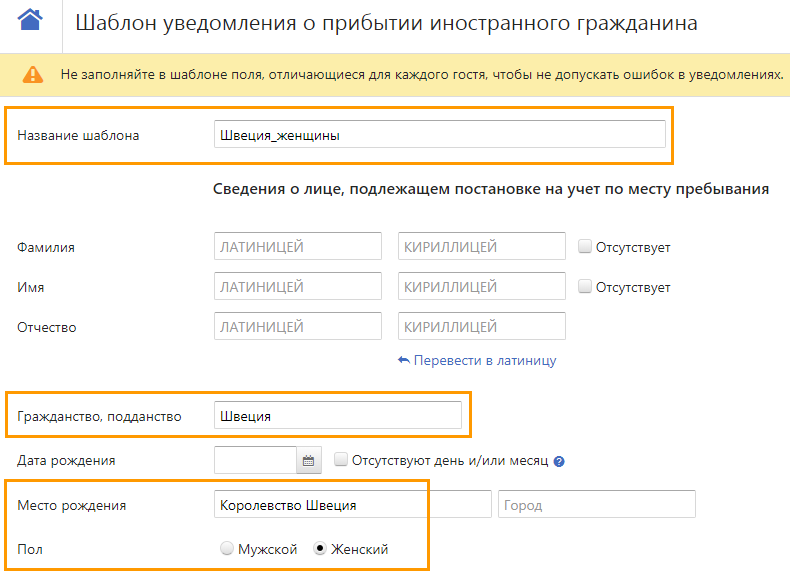Viewport: 790px width, 582px height.
Task: Click the orange warning triangle icon
Action: (x=33, y=75)
